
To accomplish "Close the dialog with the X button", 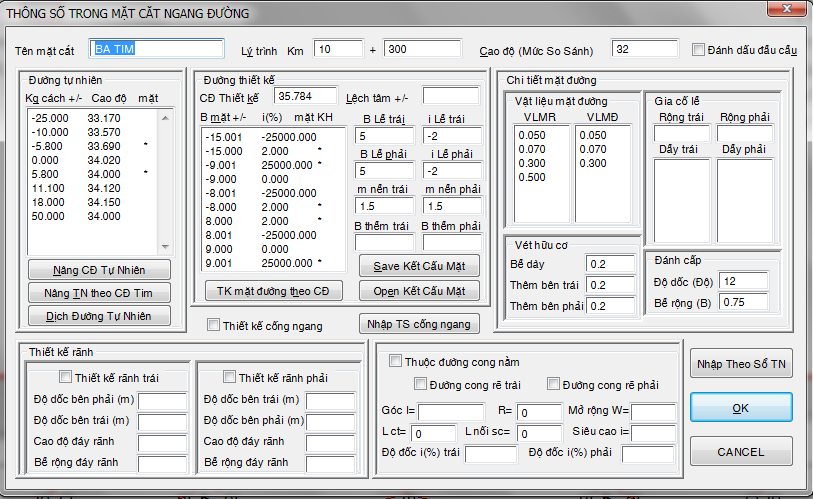I will (x=787, y=8).
